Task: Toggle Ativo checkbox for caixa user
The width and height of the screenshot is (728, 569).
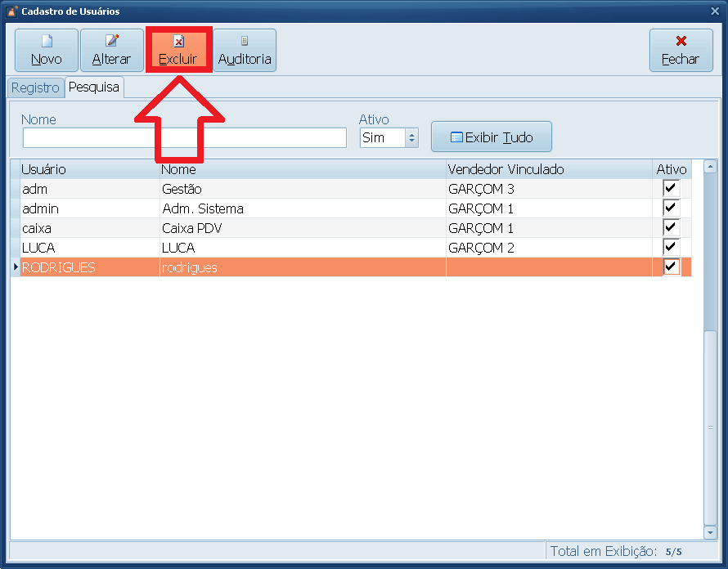Action: [671, 227]
